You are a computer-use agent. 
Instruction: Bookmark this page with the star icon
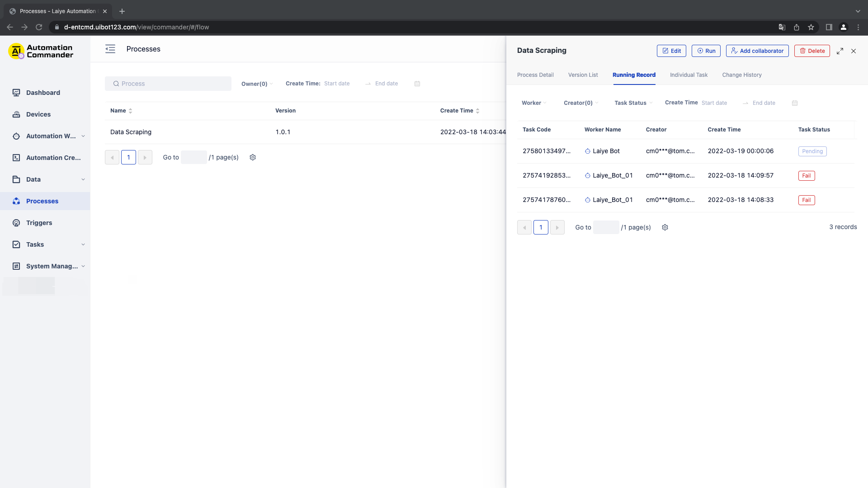811,27
